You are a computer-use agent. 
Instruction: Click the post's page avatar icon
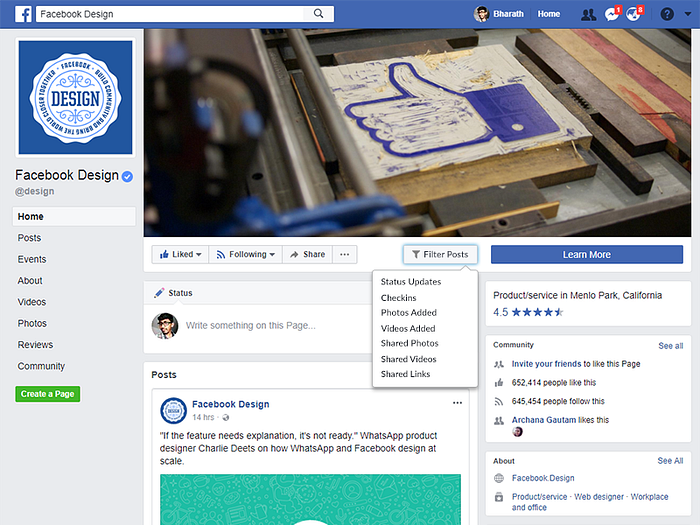pyautogui.click(x=173, y=410)
